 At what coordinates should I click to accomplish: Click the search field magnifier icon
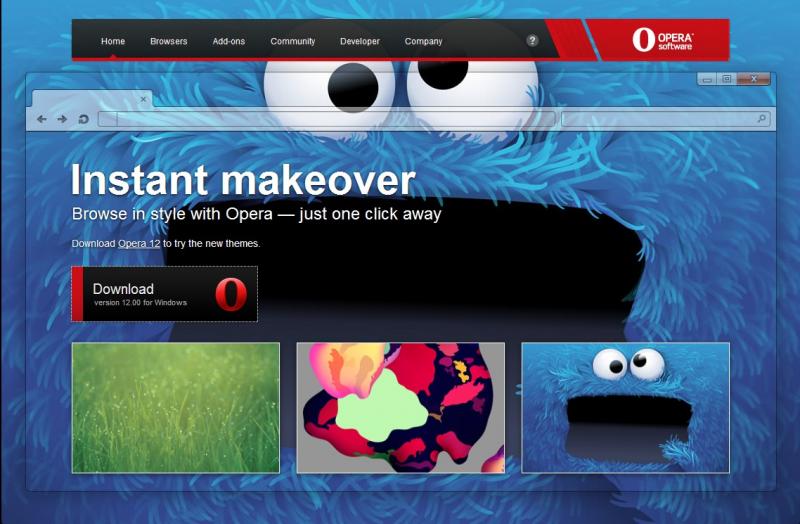click(761, 118)
